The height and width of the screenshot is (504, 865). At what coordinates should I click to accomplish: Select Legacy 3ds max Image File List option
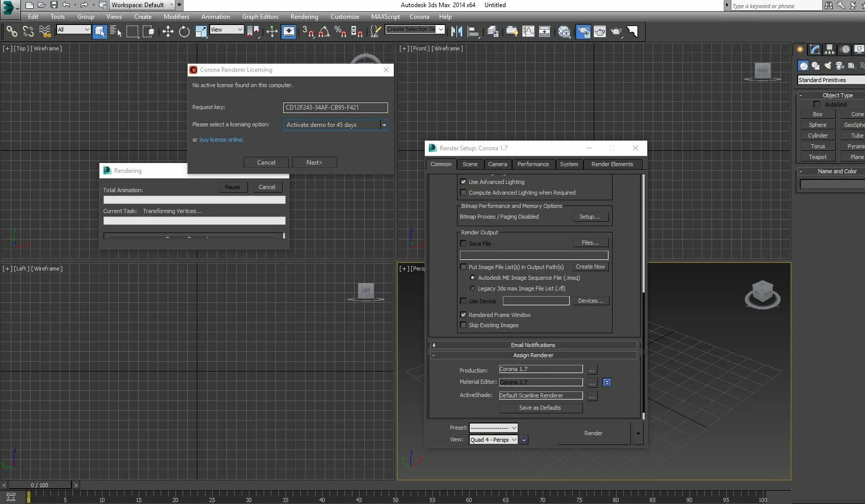[x=472, y=288]
